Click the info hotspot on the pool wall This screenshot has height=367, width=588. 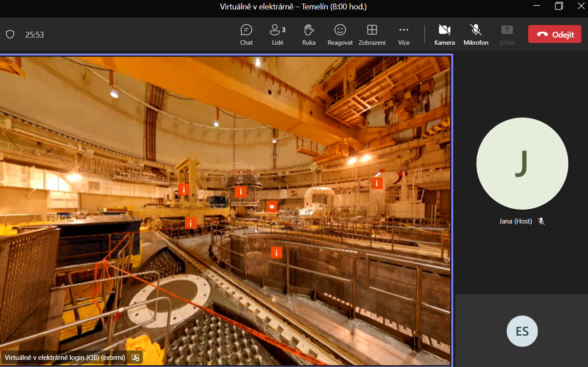277,253
